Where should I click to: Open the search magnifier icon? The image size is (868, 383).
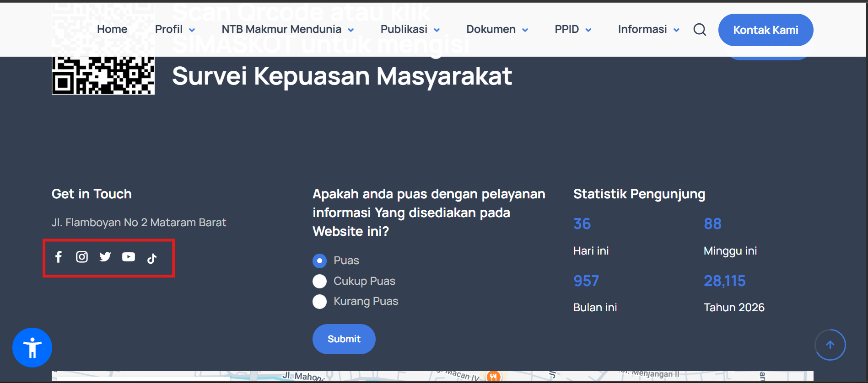click(700, 30)
